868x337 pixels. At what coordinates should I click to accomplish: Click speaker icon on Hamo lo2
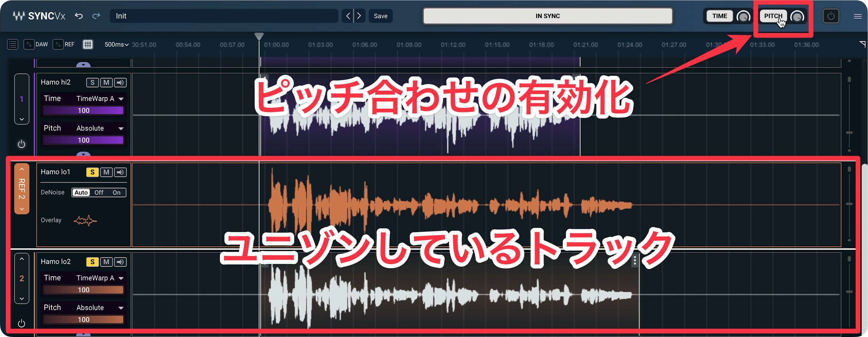[x=120, y=262]
